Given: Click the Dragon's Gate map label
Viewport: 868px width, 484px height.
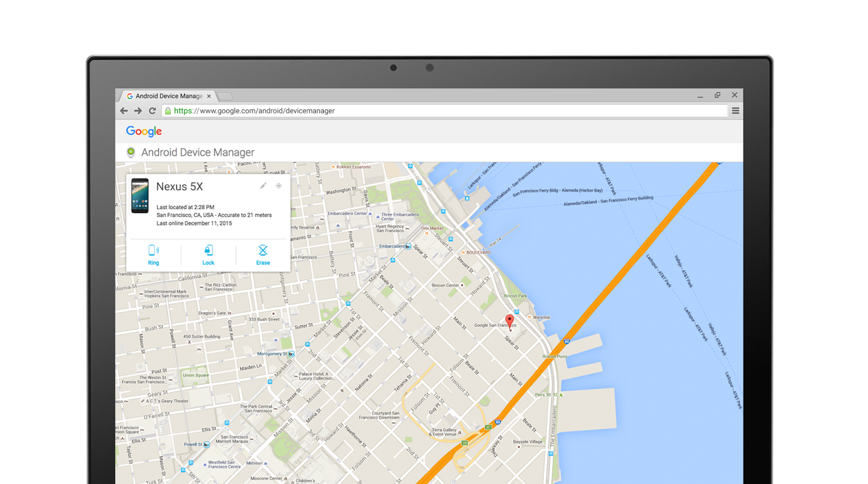Looking at the screenshot, I should point(212,313).
